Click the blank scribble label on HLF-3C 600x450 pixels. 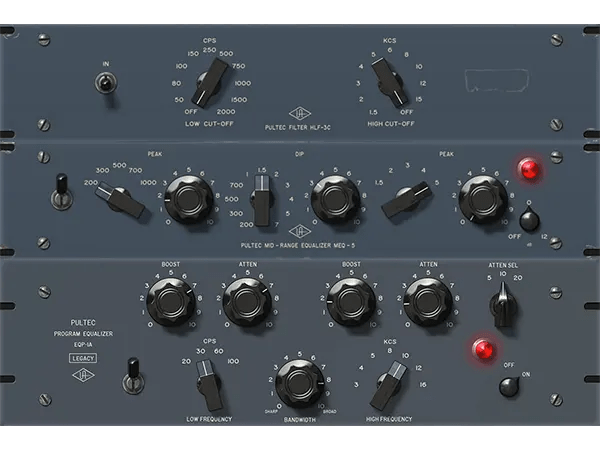497,80
